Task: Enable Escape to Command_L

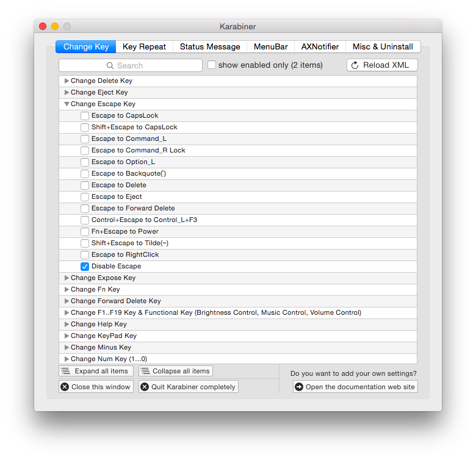Action: (x=85, y=138)
